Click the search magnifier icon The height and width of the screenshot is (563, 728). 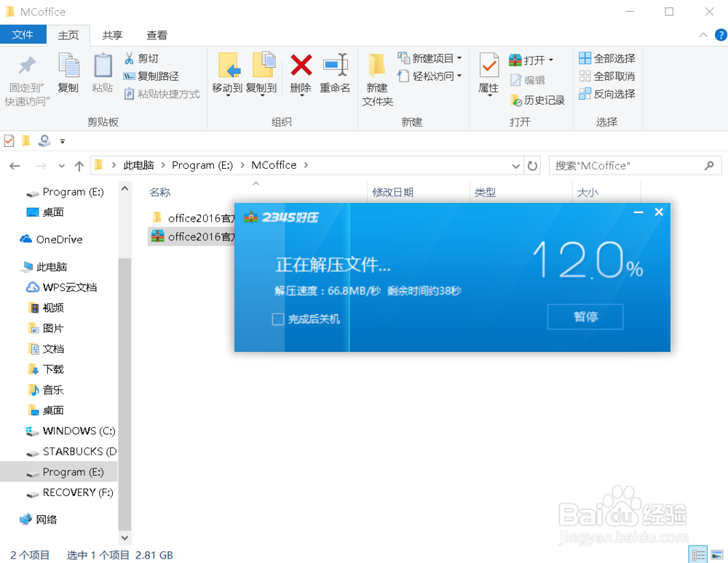(708, 165)
